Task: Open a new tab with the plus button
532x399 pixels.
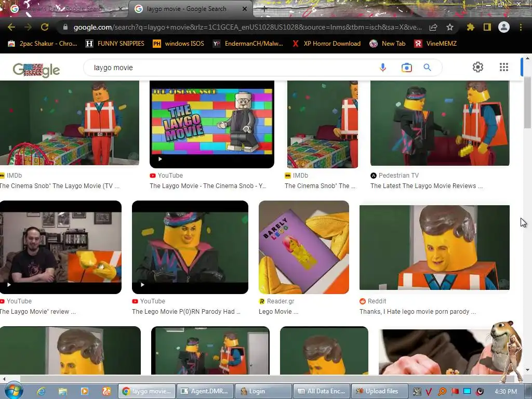Action: (x=264, y=9)
